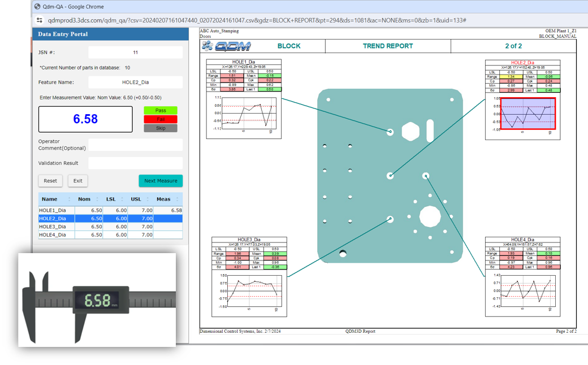This screenshot has height=365, width=588.
Task: Skip the current measurement
Action: [x=160, y=128]
